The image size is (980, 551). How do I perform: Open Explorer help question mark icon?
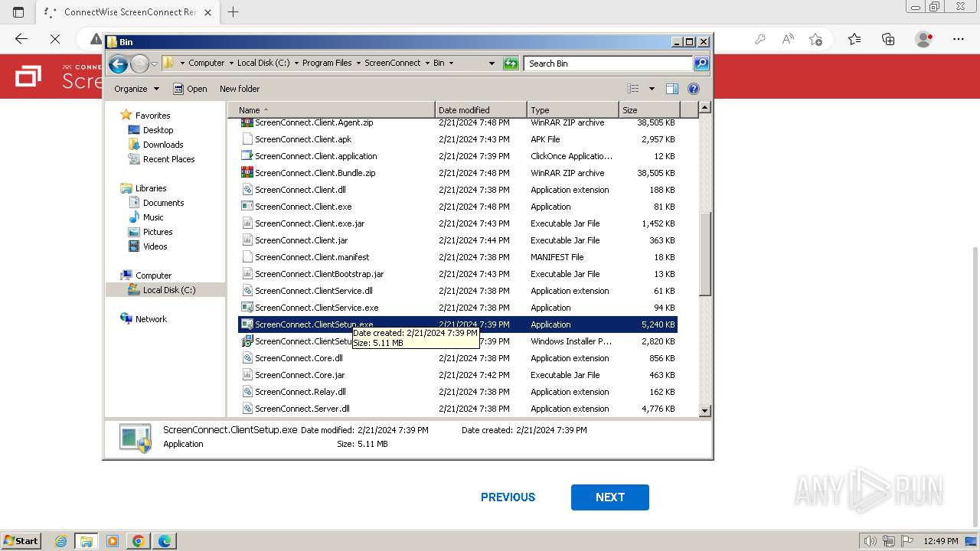tap(694, 89)
